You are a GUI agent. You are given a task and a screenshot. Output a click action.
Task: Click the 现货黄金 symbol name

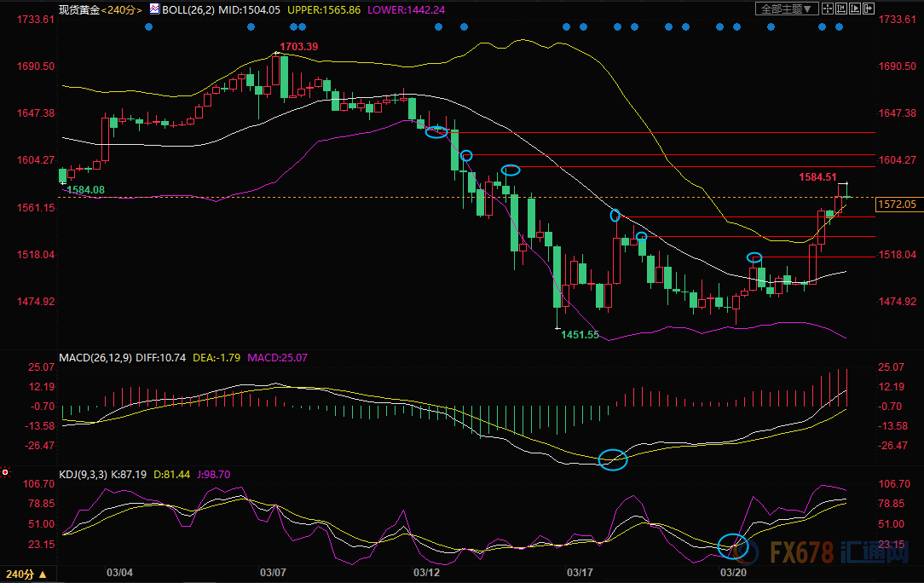[79, 10]
